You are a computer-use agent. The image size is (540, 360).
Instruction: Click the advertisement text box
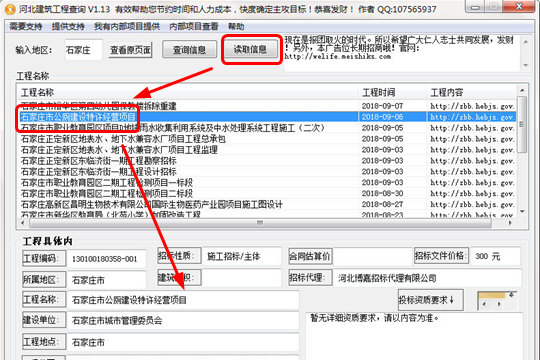click(x=402, y=53)
